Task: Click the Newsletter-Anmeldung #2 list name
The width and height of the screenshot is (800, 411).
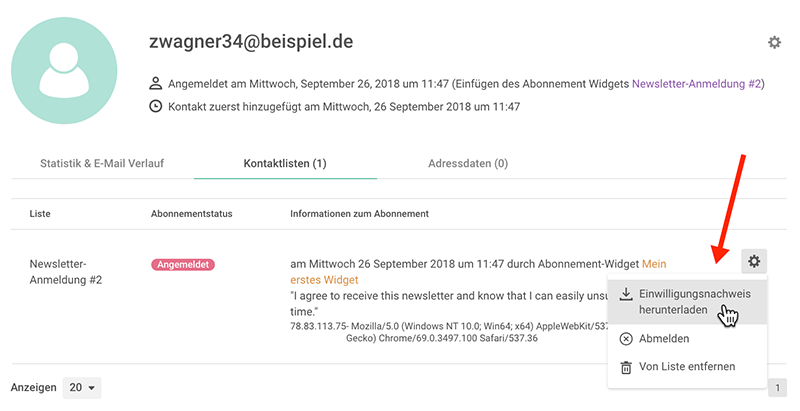Action: 66,272
